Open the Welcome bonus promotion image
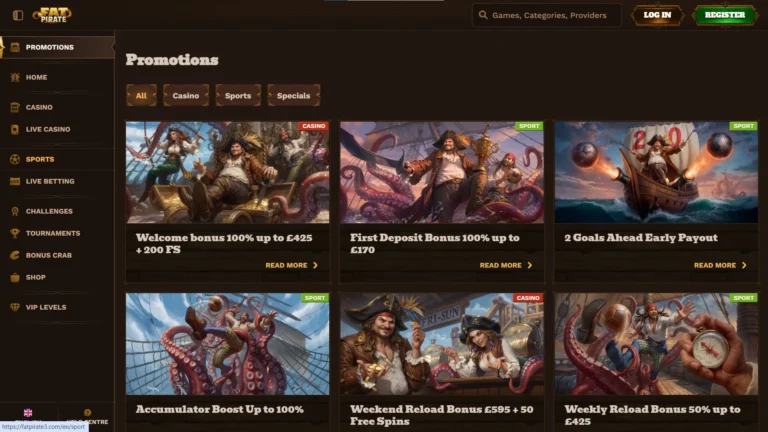Viewport: 768px width, 432px height. [x=228, y=172]
